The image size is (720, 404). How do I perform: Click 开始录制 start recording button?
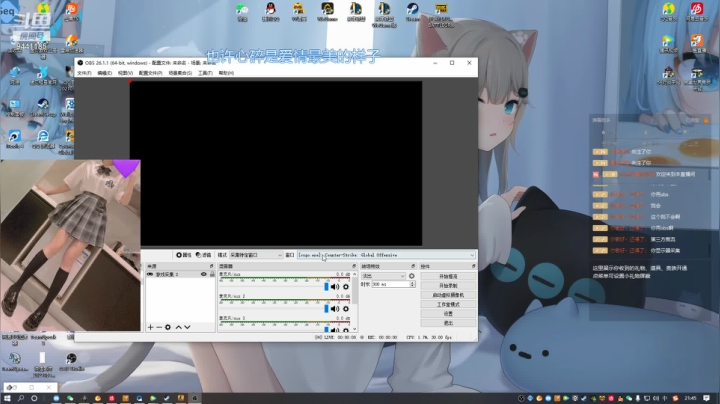click(448, 286)
